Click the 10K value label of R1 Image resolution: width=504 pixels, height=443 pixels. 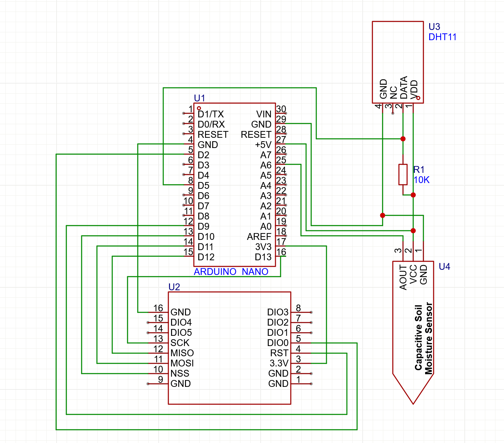tap(422, 180)
